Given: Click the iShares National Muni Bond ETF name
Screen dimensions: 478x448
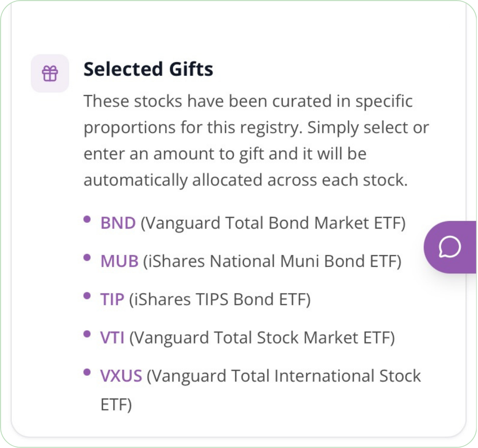Looking at the screenshot, I should (x=272, y=261).
